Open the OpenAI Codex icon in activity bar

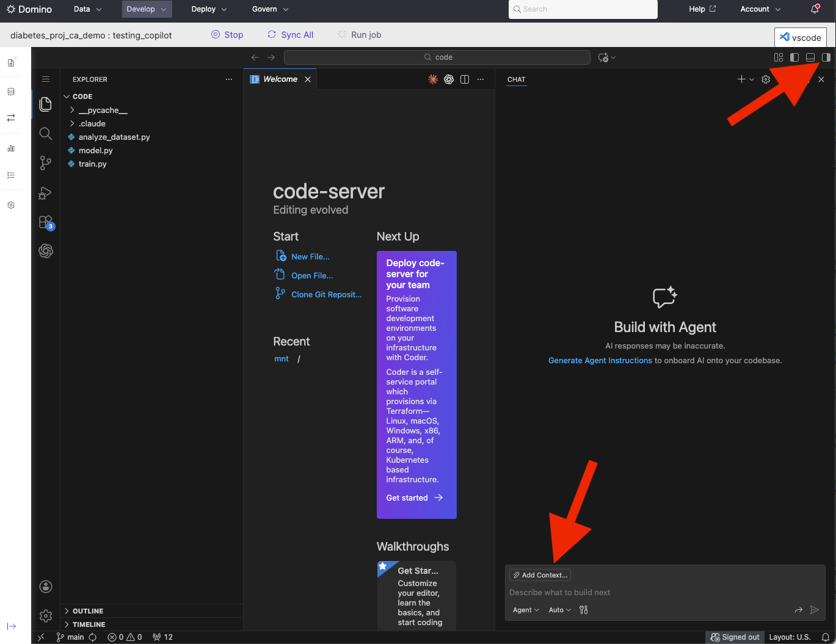[46, 251]
